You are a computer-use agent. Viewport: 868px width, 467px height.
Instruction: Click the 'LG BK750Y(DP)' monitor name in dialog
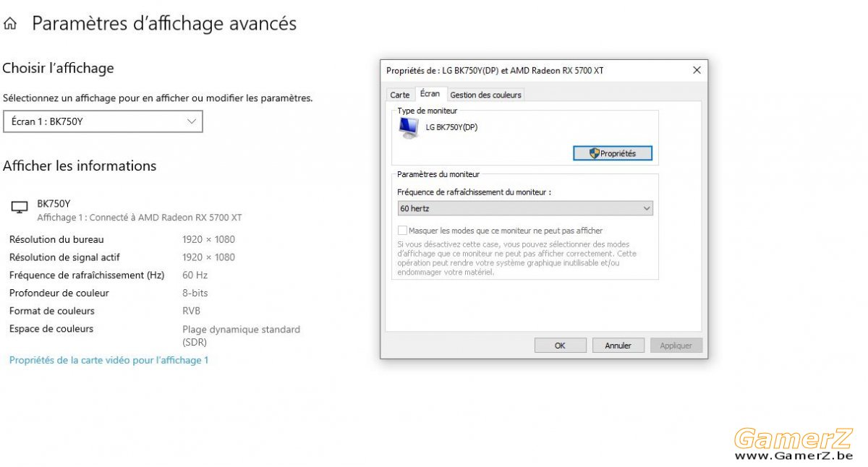451,127
